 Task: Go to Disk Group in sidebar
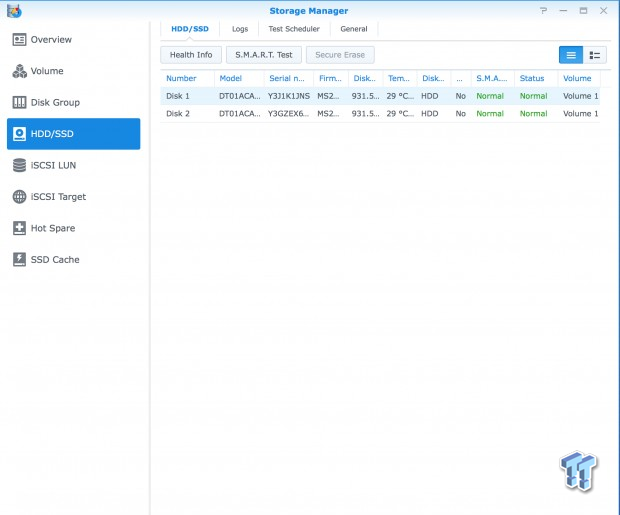[x=55, y=102]
